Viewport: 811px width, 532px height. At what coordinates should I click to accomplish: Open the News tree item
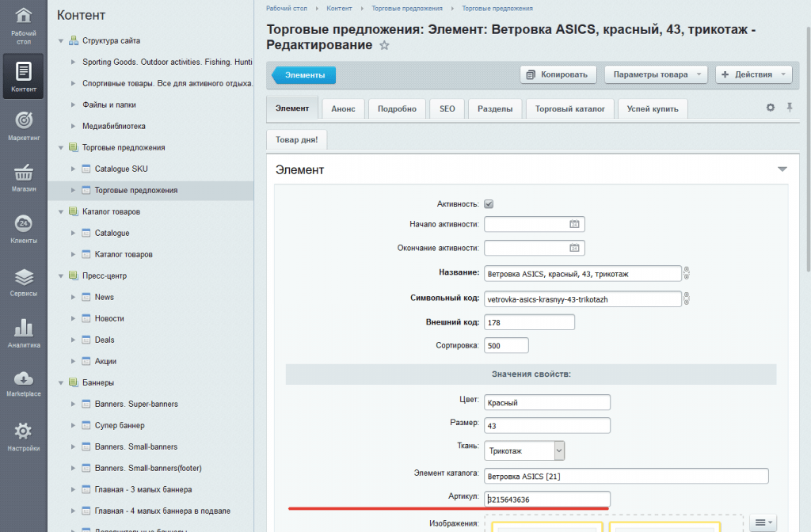(x=105, y=297)
